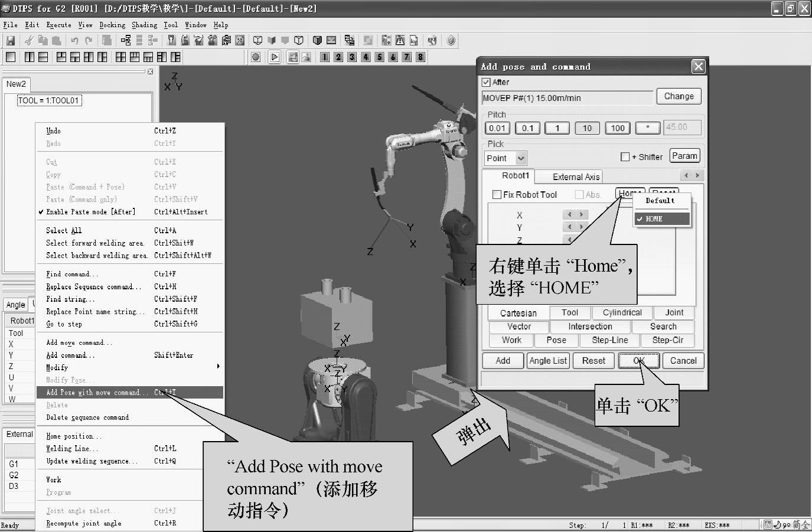Increase Y with its right arrow

[x=581, y=227]
